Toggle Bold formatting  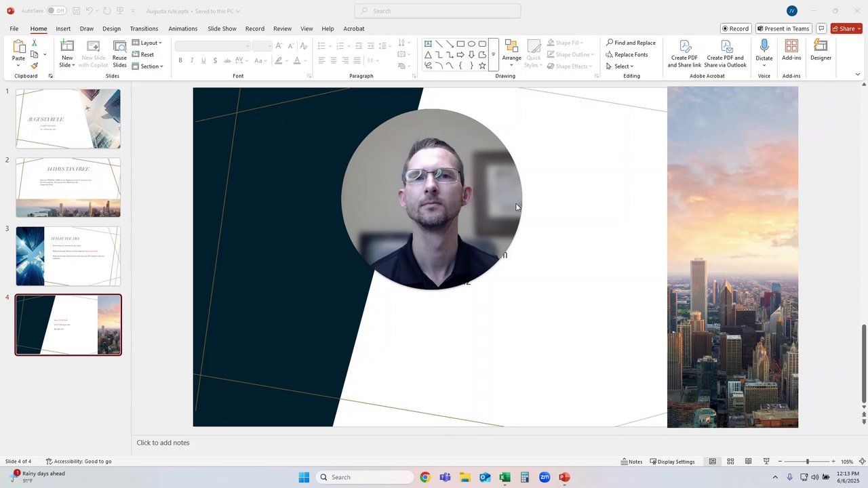click(x=180, y=60)
